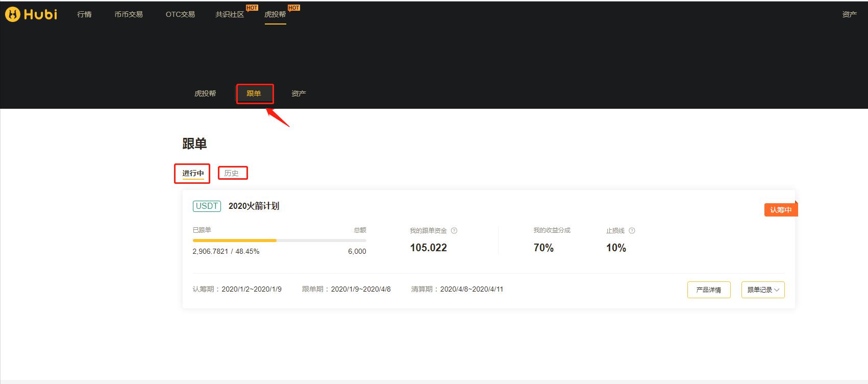This screenshot has width=868, height=384.
Task: Switch to the 虎投帮 sub-tab
Action: pyautogui.click(x=205, y=93)
